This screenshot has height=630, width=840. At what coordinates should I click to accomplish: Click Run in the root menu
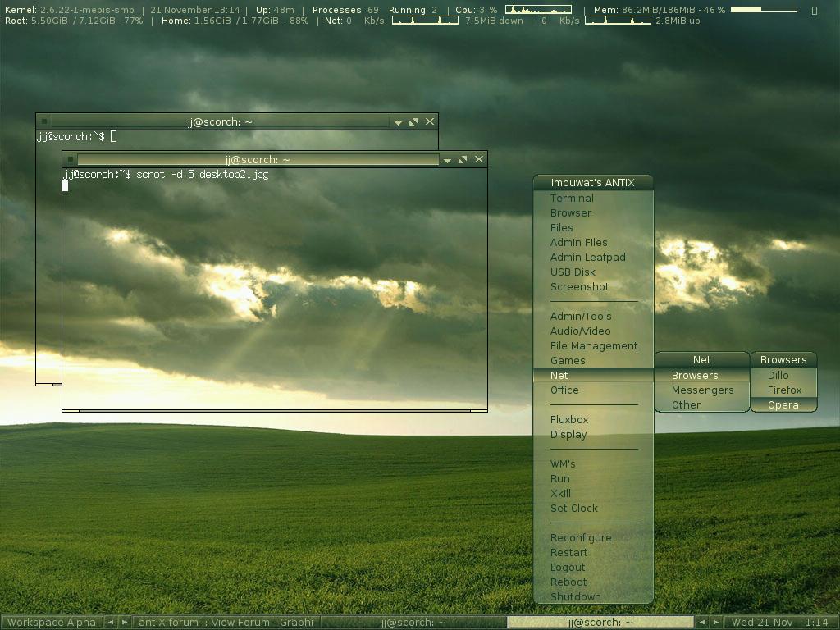click(x=594, y=479)
